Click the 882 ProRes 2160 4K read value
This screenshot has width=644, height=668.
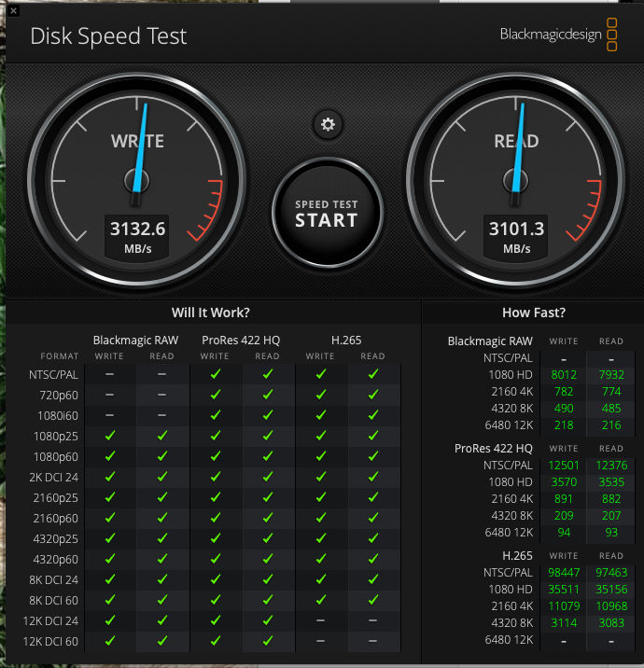pos(611,499)
